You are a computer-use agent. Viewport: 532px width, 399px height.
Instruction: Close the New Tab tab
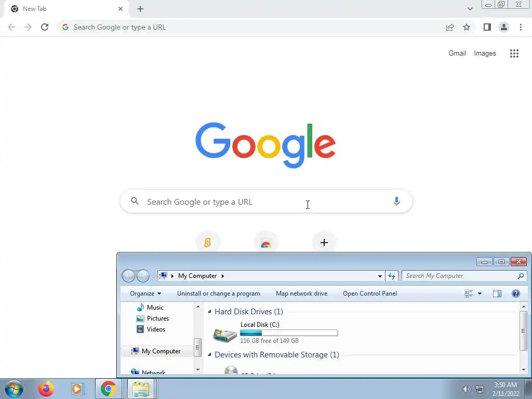point(121,9)
